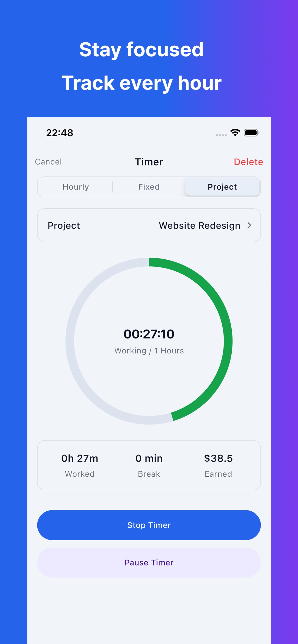
Task: Switch to the Hourly tab
Action: (x=76, y=187)
